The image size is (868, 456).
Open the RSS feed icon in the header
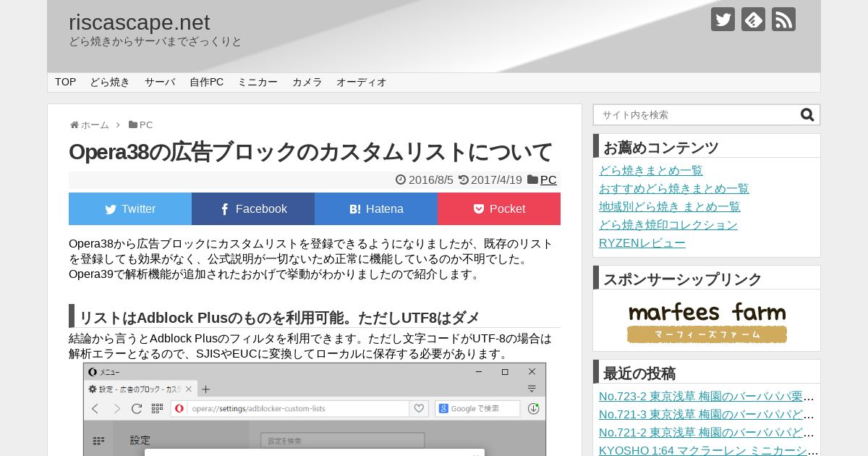pos(783,19)
